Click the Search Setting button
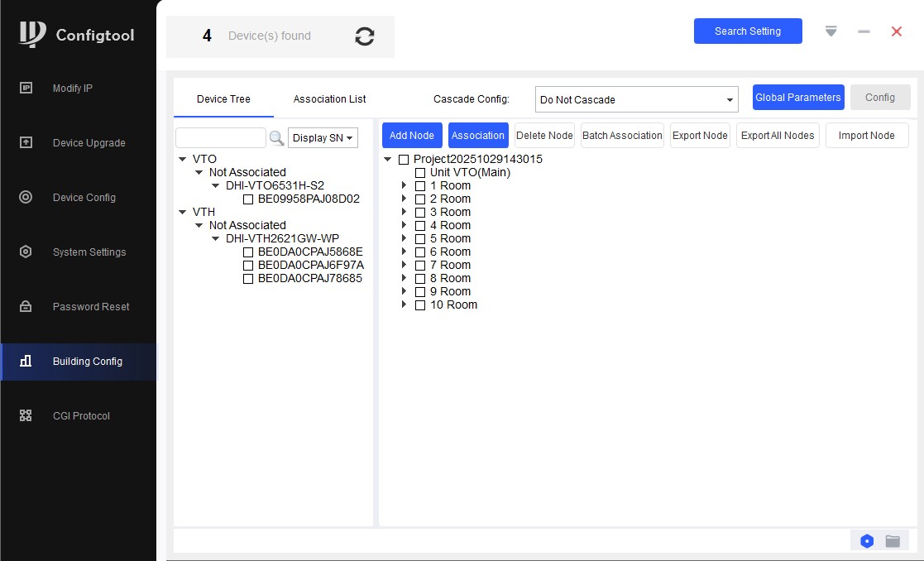Viewport: 924px width, 561px height. click(x=747, y=31)
